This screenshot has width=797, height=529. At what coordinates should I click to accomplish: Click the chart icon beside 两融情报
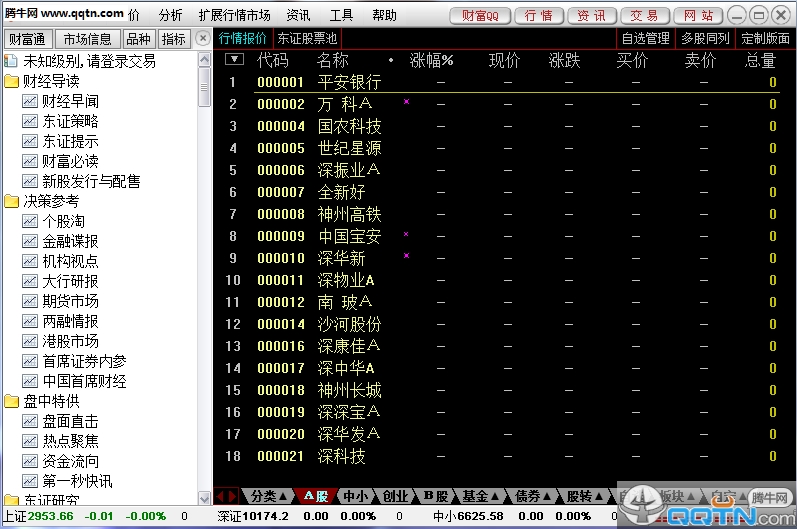pos(29,321)
